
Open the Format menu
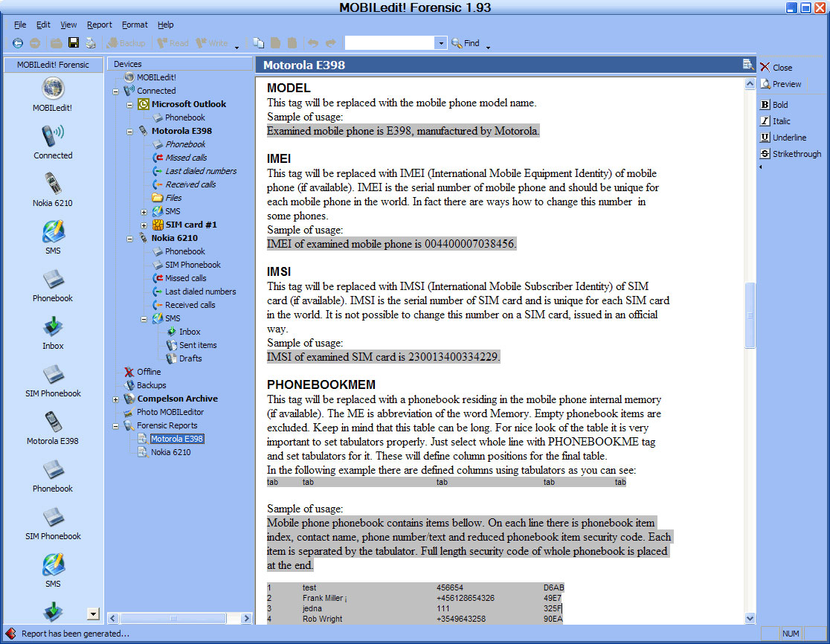(x=135, y=25)
